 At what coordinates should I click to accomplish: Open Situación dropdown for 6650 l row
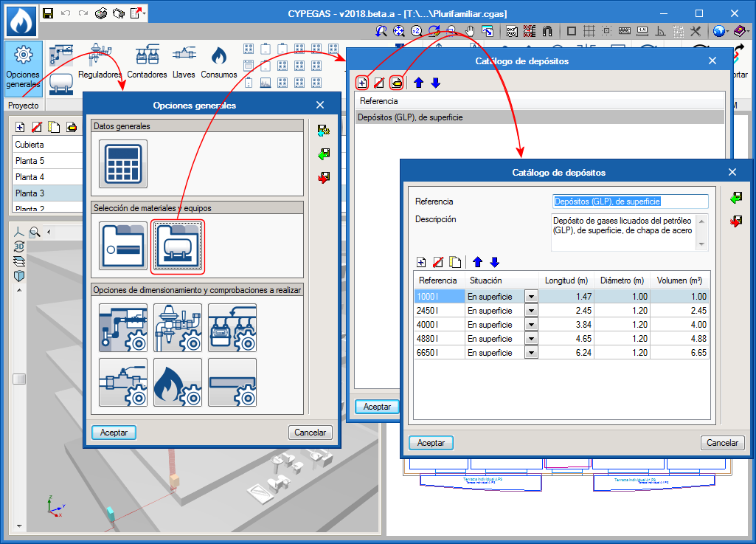pos(531,353)
